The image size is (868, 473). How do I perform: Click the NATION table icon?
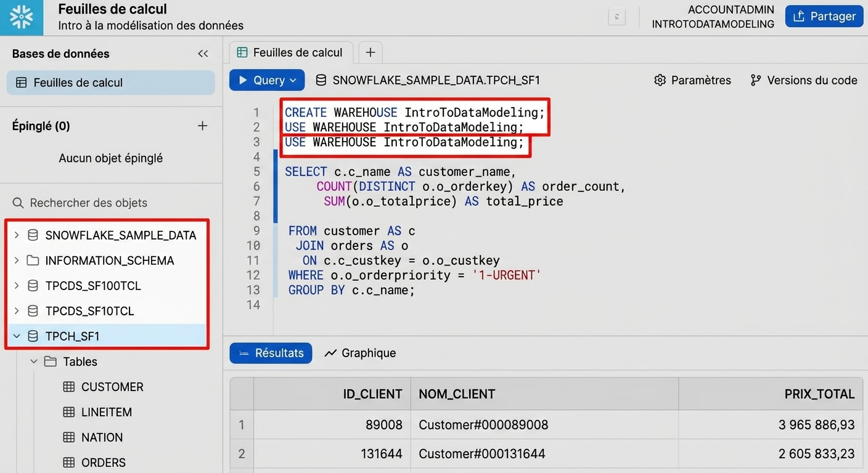click(x=69, y=437)
